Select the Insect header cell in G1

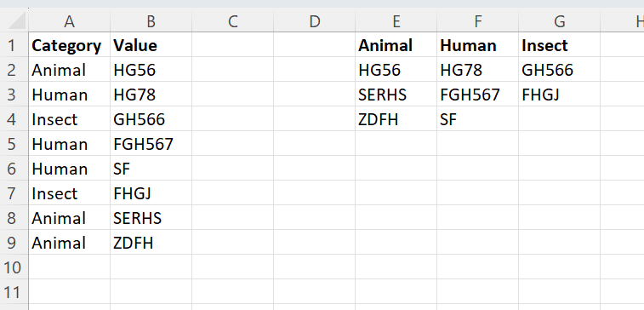(560, 45)
